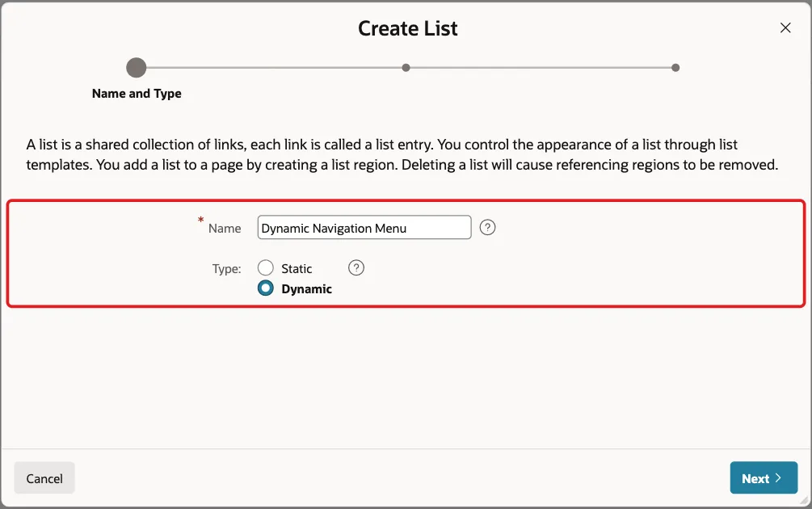Cancel the list creation
This screenshot has width=812, height=509.
click(x=44, y=478)
